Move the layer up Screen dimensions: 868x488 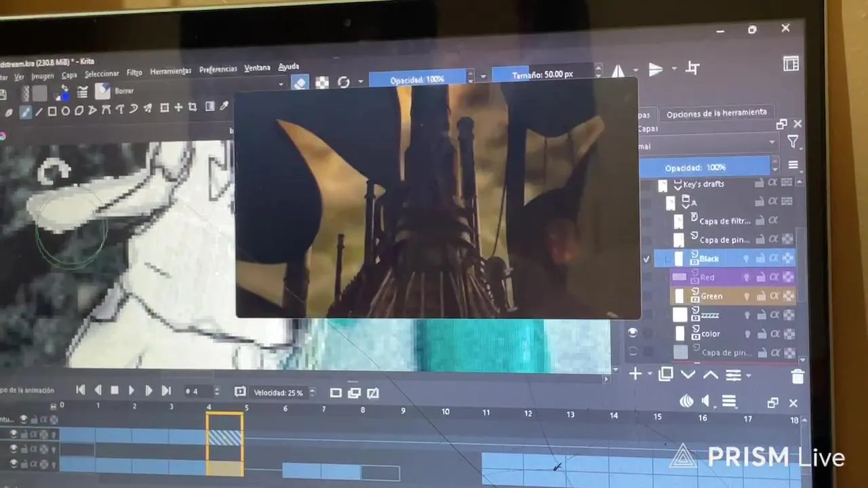[711, 374]
